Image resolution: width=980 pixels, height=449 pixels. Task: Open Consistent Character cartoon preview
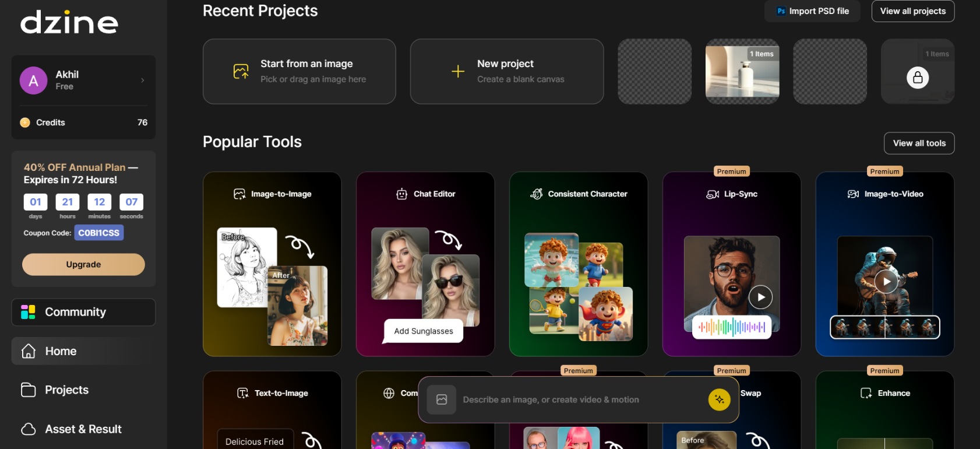click(x=579, y=287)
